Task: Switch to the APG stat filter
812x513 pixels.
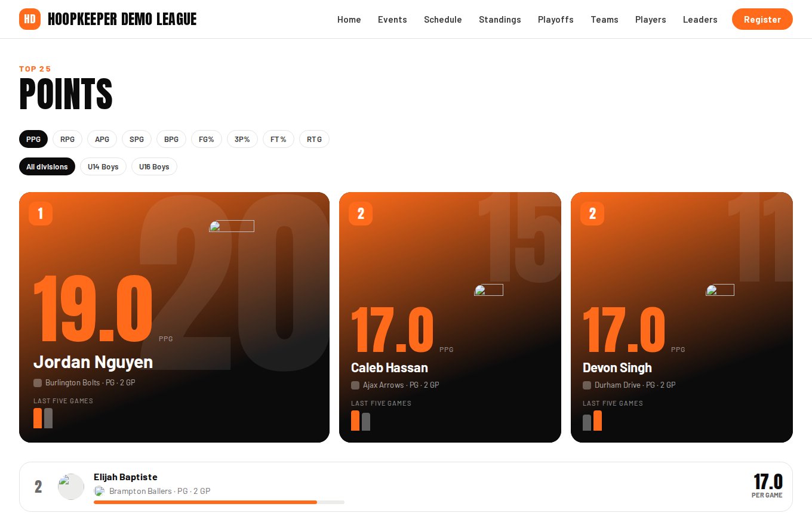Action: pyautogui.click(x=102, y=139)
